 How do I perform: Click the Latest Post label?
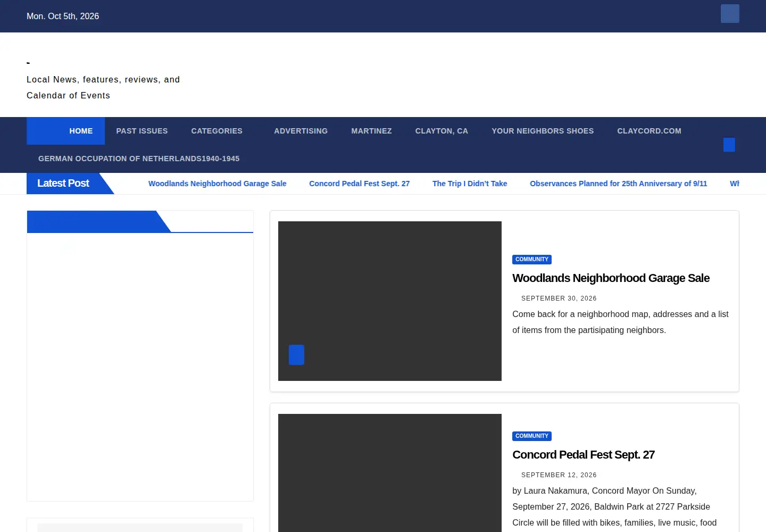pos(63,184)
